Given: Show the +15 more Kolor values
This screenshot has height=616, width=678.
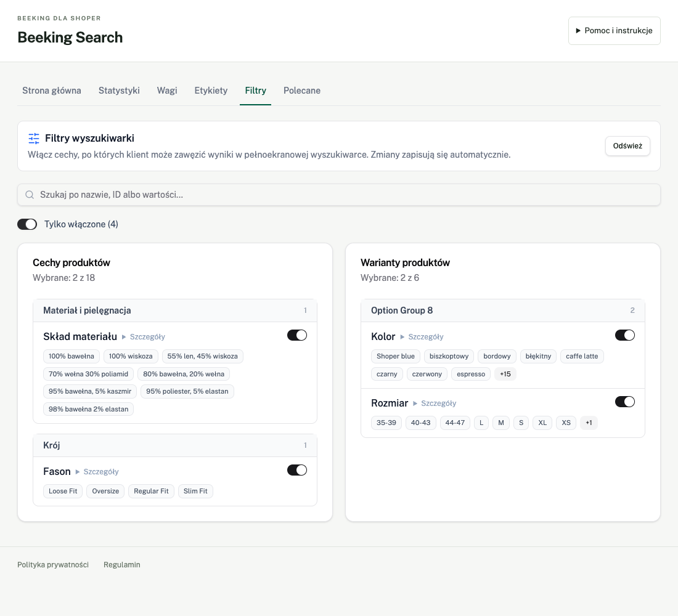Looking at the screenshot, I should tap(505, 374).
